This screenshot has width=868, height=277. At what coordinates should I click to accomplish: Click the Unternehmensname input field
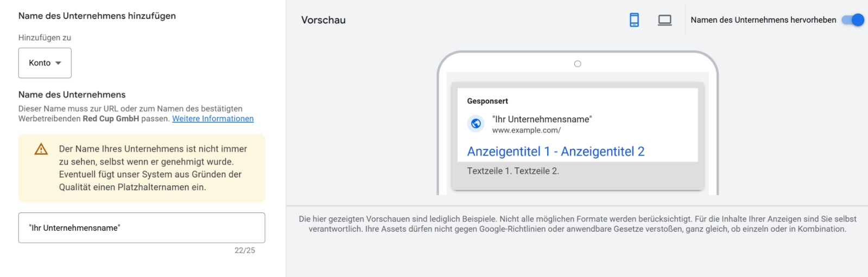(142, 228)
